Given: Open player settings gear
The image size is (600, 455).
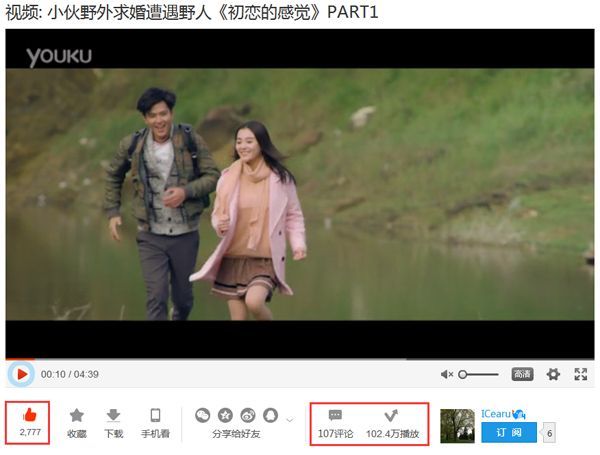Looking at the screenshot, I should (x=553, y=374).
